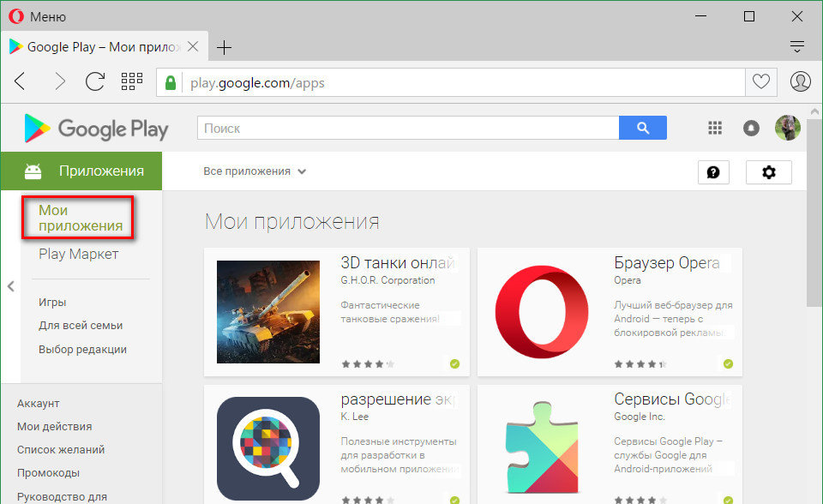The width and height of the screenshot is (823, 504).
Task: Open Выбор редакции category
Action: 82,350
